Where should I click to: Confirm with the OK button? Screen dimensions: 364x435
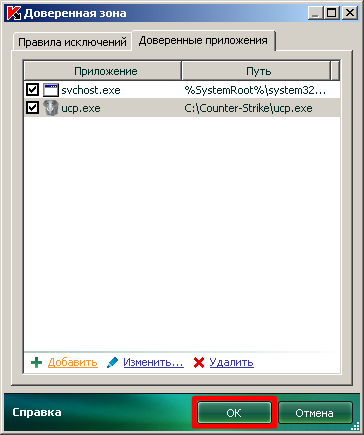tap(234, 413)
